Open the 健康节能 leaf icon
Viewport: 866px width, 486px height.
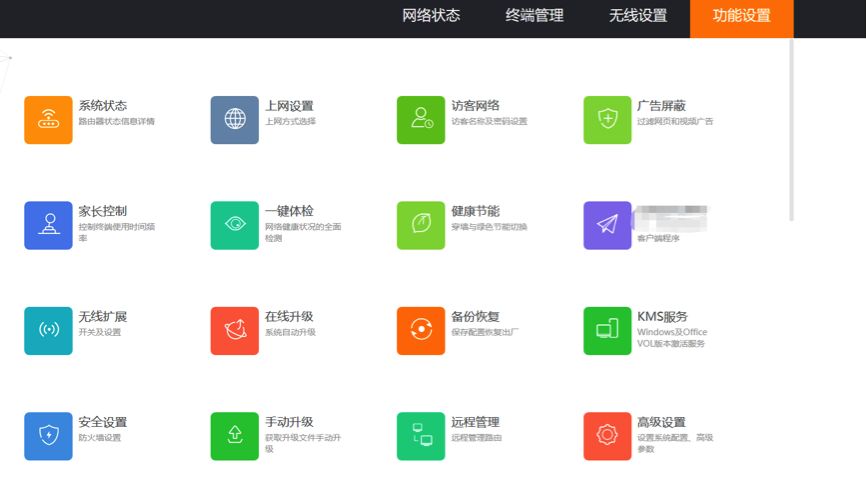[x=421, y=225]
